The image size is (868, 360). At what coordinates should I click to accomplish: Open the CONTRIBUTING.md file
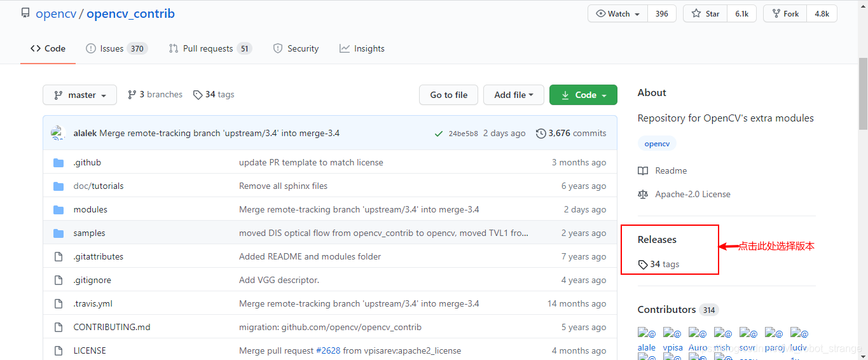point(112,327)
